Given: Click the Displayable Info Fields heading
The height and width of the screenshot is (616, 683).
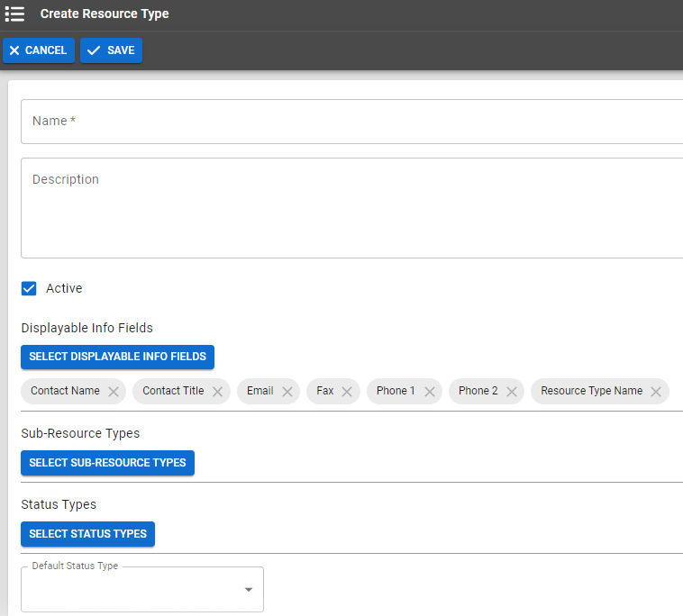Looking at the screenshot, I should pos(87,328).
